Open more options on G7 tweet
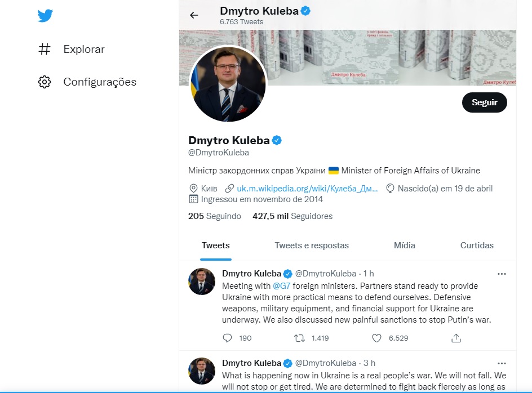This screenshot has height=393, width=532. click(x=502, y=274)
